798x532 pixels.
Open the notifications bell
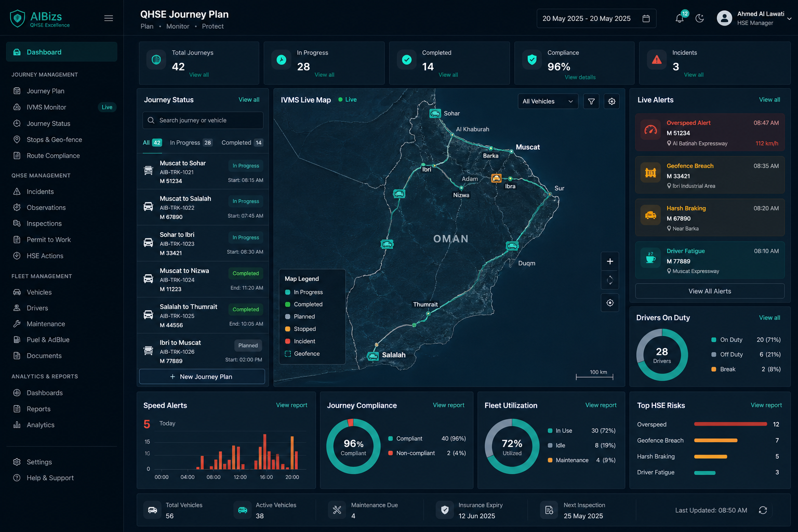point(680,18)
